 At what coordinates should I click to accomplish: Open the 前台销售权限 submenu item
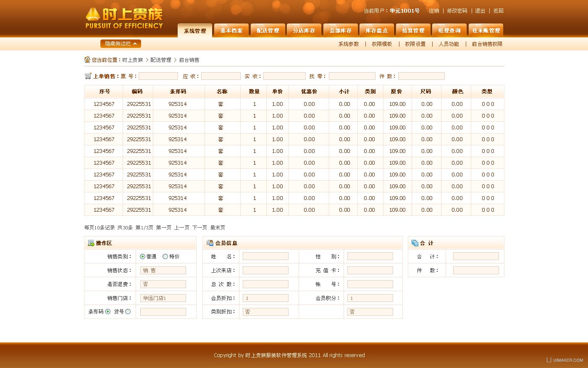487,44
